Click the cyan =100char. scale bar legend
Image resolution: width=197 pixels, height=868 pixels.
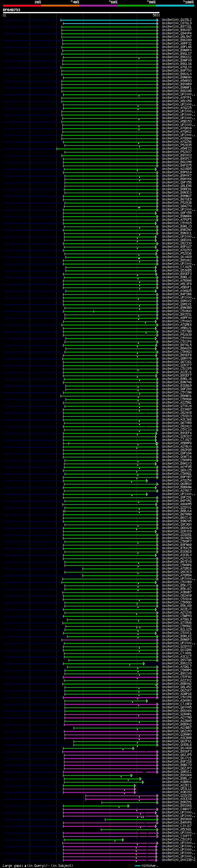tap(147, 866)
